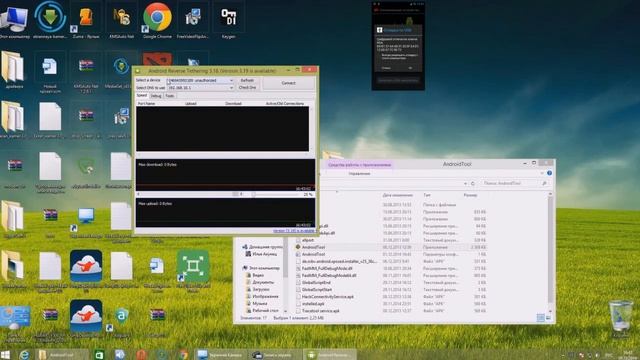
Task: Switch Explorer to details view icon
Action: (x=540, y=318)
